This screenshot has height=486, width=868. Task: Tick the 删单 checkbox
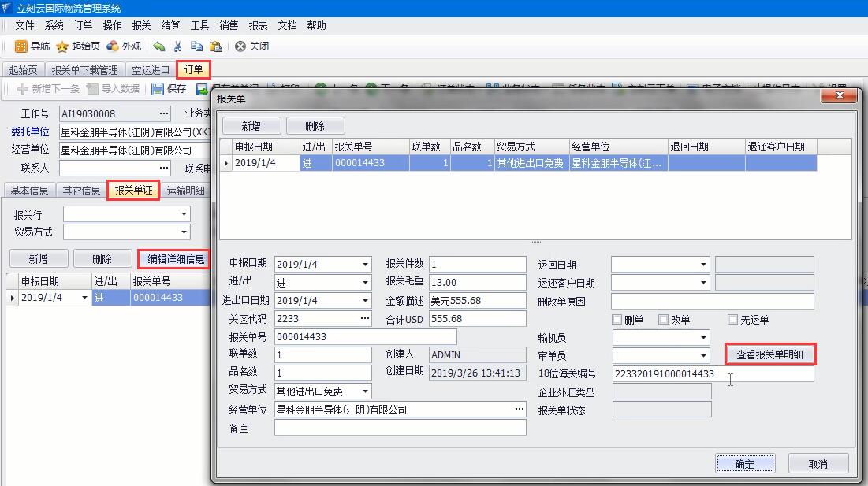(617, 320)
